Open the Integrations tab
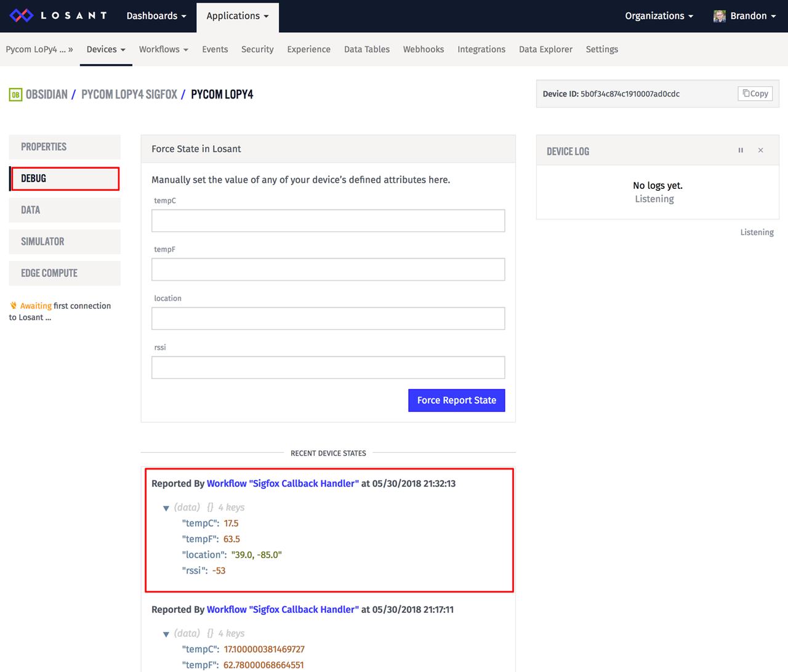 click(x=481, y=49)
